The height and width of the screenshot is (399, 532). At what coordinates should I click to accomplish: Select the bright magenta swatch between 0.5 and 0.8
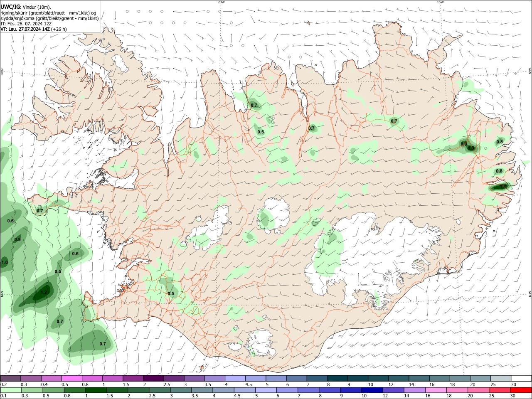71,379
